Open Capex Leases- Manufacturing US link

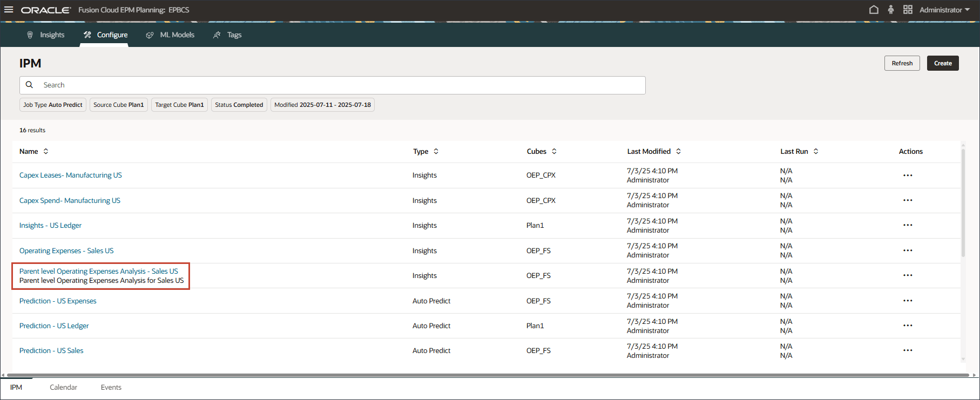[71, 175]
